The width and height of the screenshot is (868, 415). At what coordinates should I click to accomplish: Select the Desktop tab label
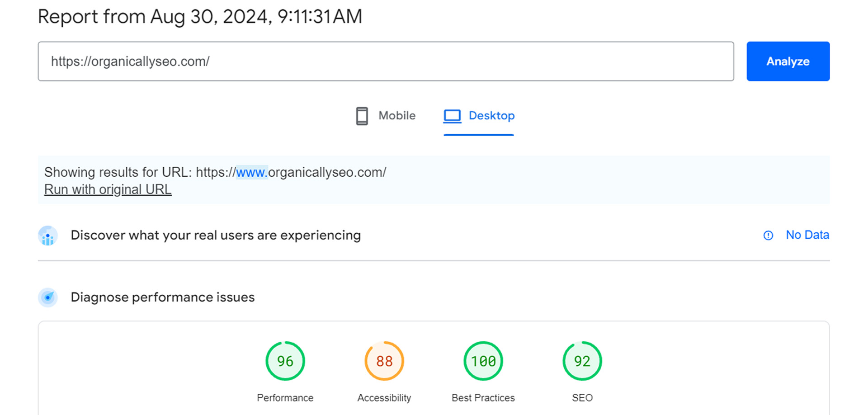(x=491, y=116)
